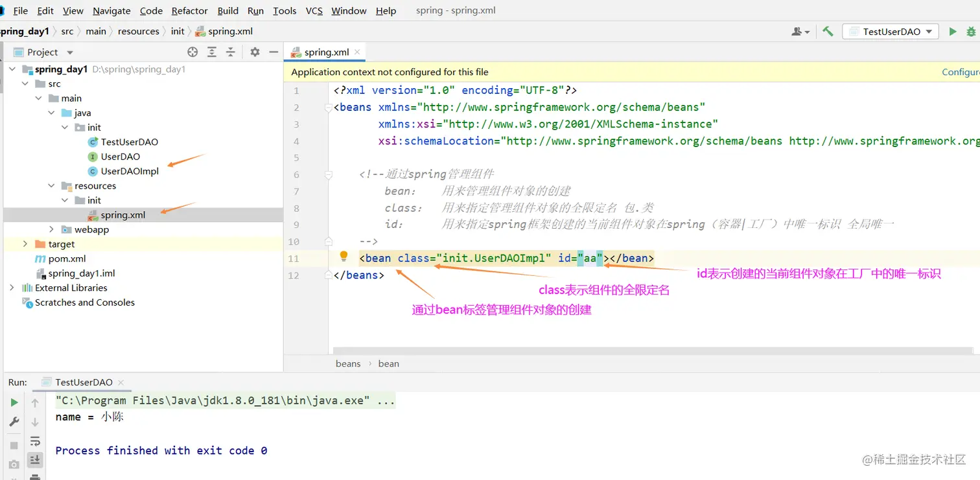This screenshot has width=980, height=480.
Task: Toggle soft-wrap in the Run console
Action: coord(35,441)
